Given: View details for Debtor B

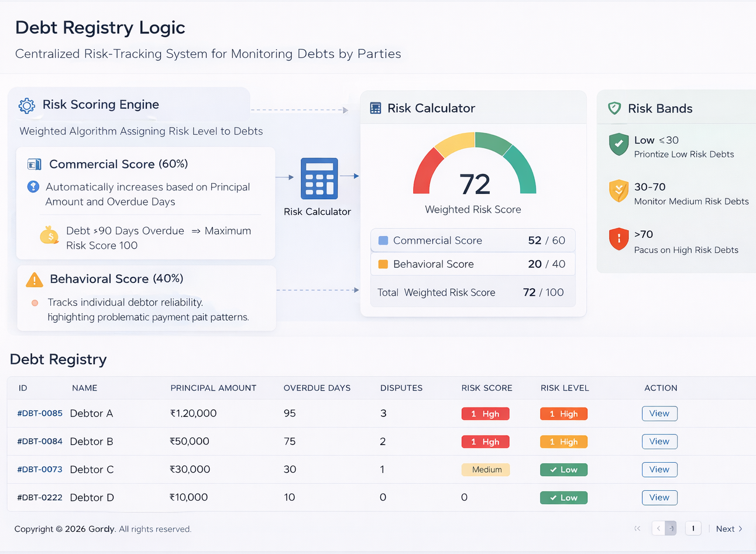Looking at the screenshot, I should (659, 441).
